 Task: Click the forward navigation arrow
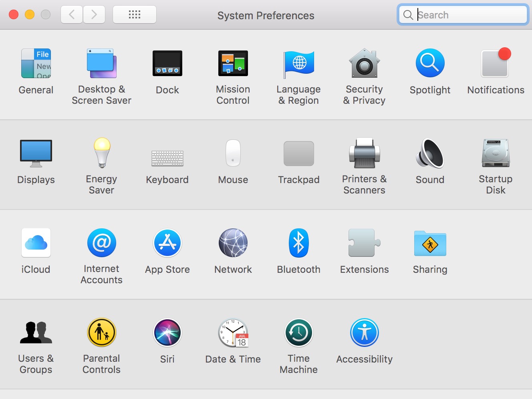94,15
